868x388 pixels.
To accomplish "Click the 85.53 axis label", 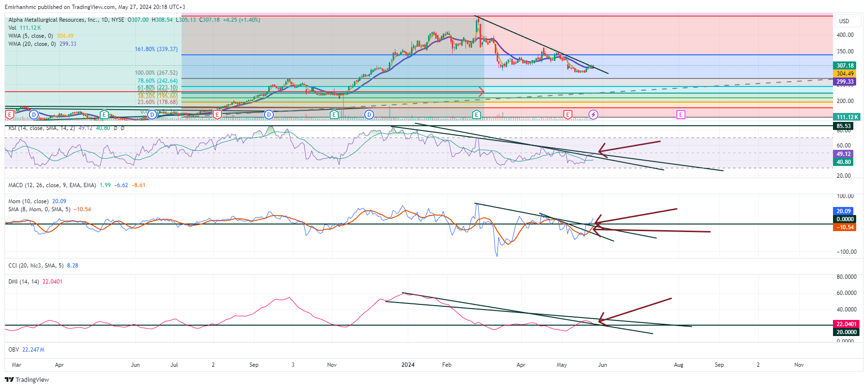I will (x=844, y=126).
